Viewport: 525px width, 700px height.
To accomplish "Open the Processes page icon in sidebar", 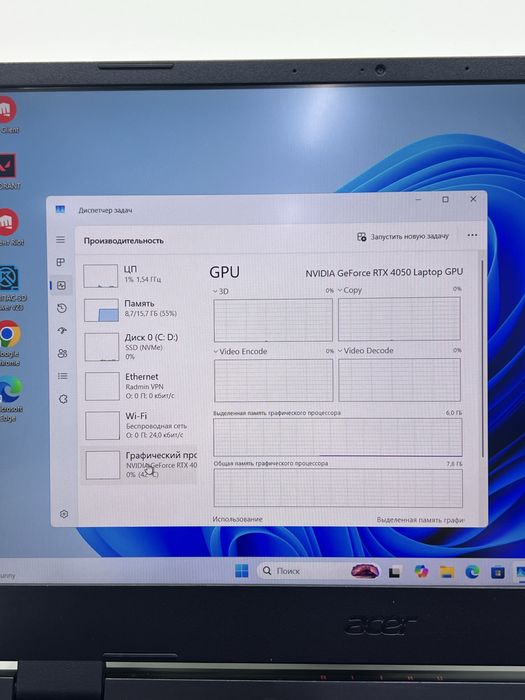I will [x=61, y=262].
